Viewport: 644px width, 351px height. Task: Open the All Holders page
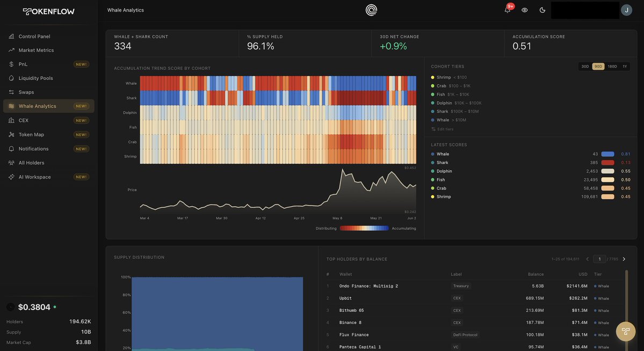pos(48,163)
